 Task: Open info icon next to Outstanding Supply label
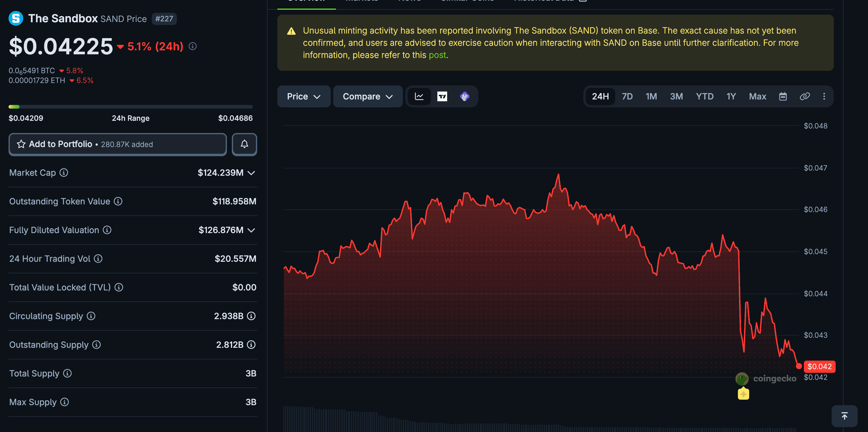click(x=97, y=344)
